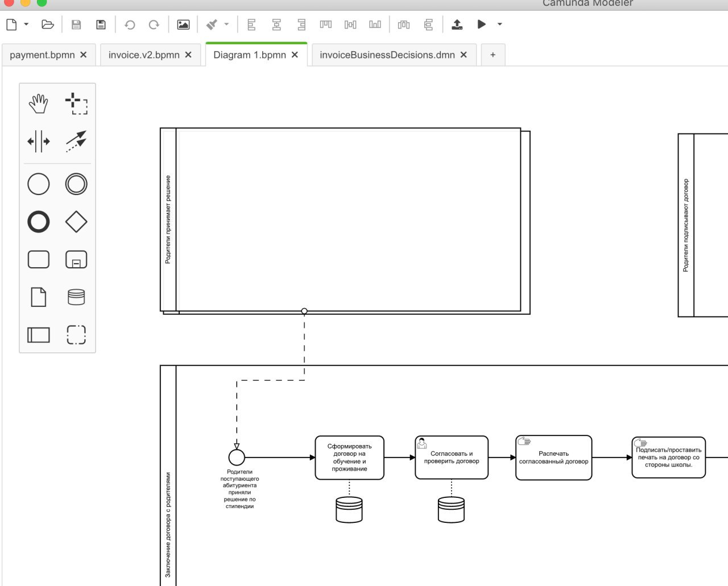
Task: Select the 'Согласовать и проверить договор' user task
Action: 452,458
